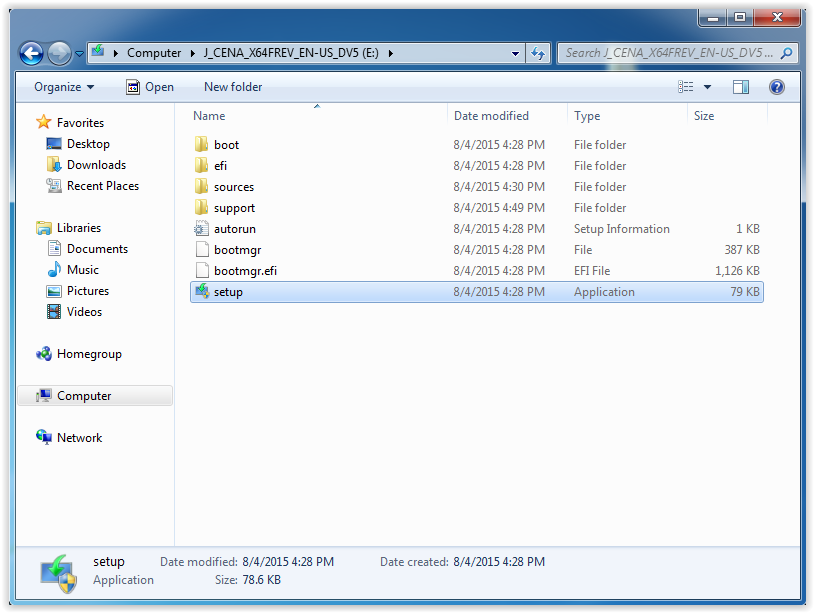Open Desktop in the navigation pane
Screen dimensions: 814x613
pos(88,144)
